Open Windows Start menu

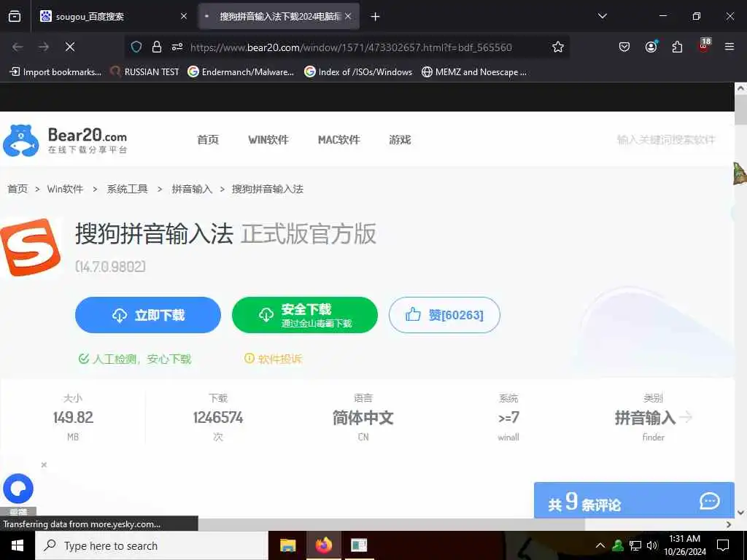point(18,545)
